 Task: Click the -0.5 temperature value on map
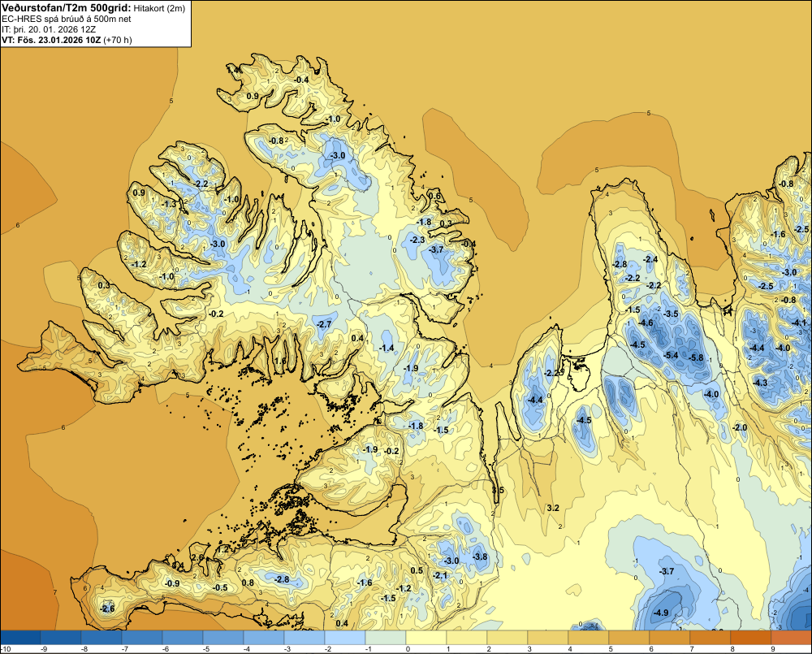pos(220,587)
